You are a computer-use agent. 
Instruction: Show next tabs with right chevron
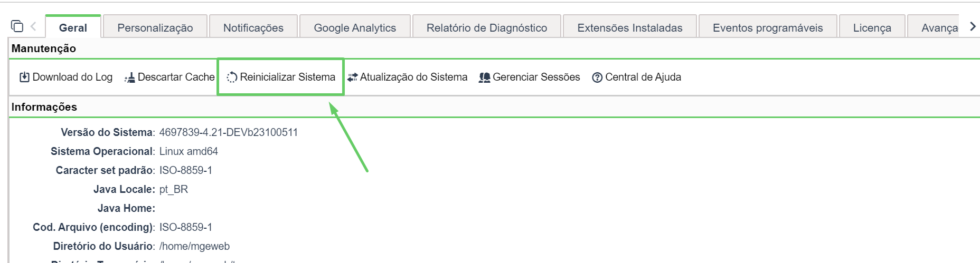coord(973,26)
